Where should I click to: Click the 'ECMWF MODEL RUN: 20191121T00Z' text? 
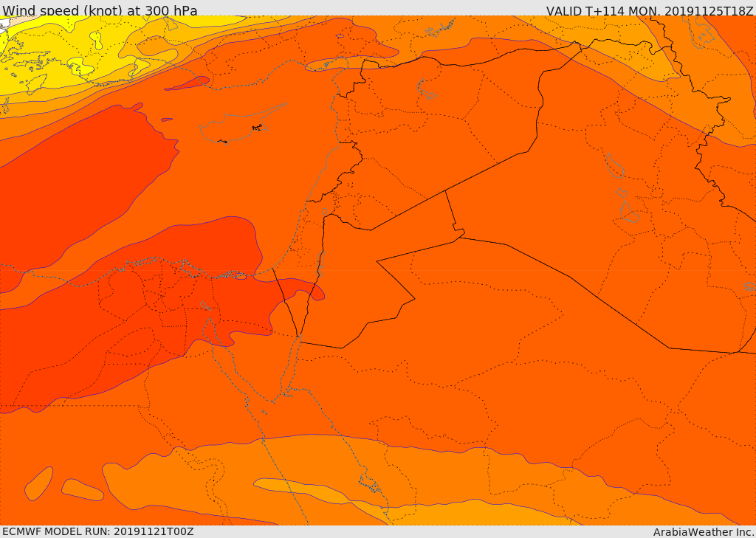point(98,531)
